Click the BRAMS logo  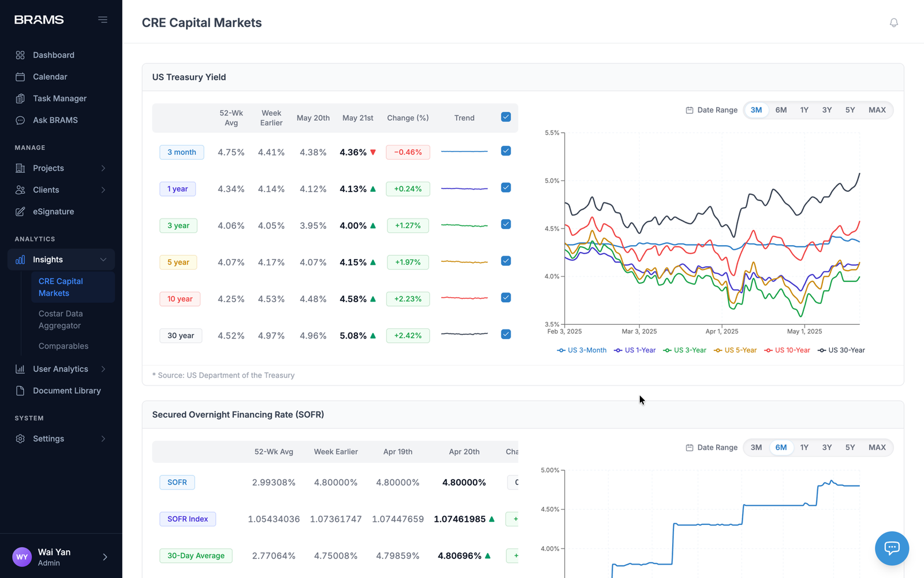pyautogui.click(x=39, y=20)
